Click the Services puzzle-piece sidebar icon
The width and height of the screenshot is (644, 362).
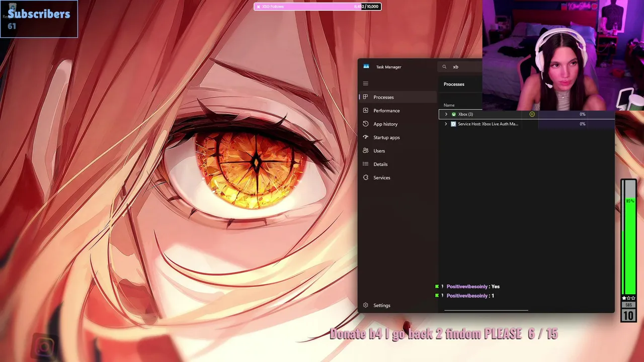click(366, 177)
